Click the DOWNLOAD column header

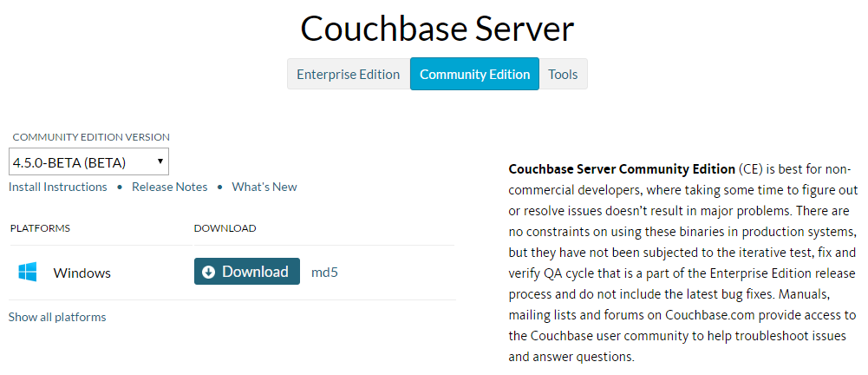225,228
